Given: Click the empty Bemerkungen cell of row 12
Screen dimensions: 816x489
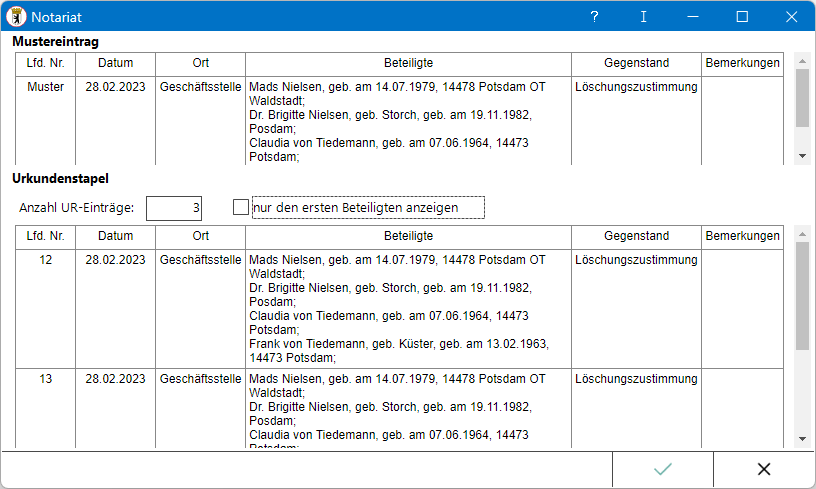Looking at the screenshot, I should pos(743,309).
